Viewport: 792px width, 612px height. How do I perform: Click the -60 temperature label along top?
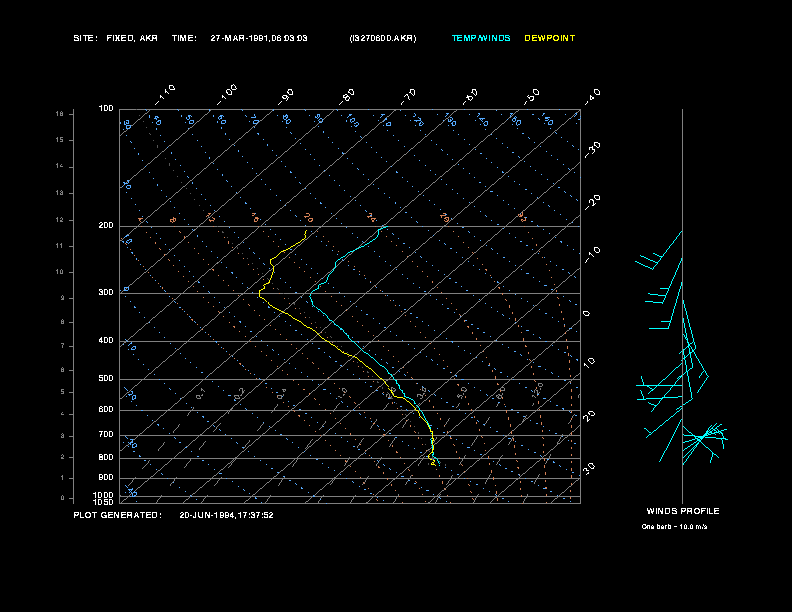(x=470, y=97)
